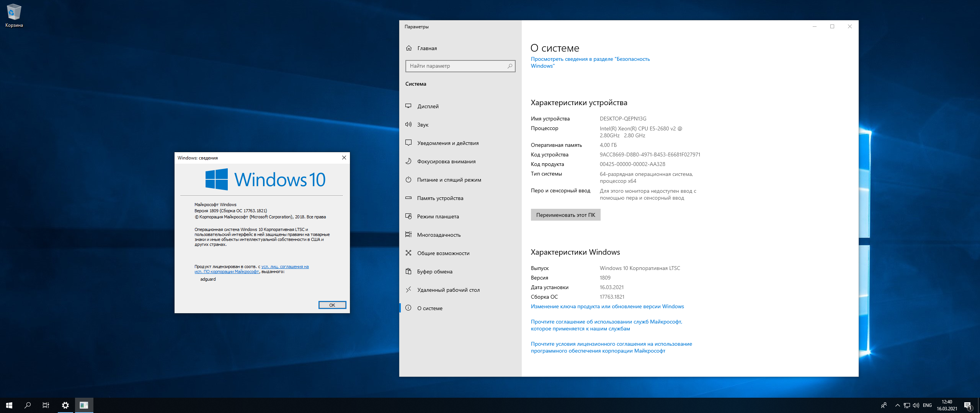Click the taskbar clock and date

click(947, 405)
